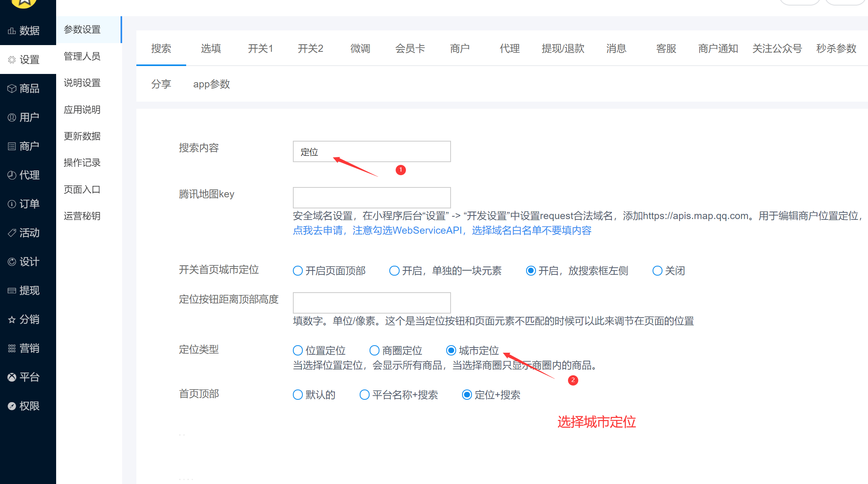Open 运营秘钥 submenu item
Image resolution: width=868 pixels, height=484 pixels.
89,216
